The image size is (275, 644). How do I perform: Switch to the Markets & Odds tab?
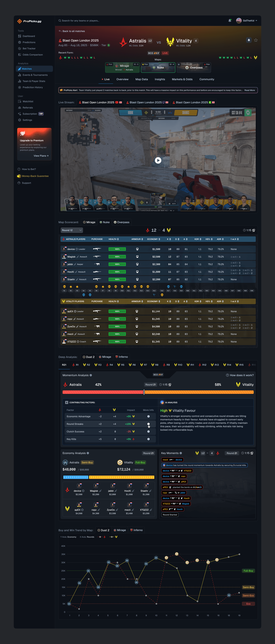pyautogui.click(x=182, y=79)
